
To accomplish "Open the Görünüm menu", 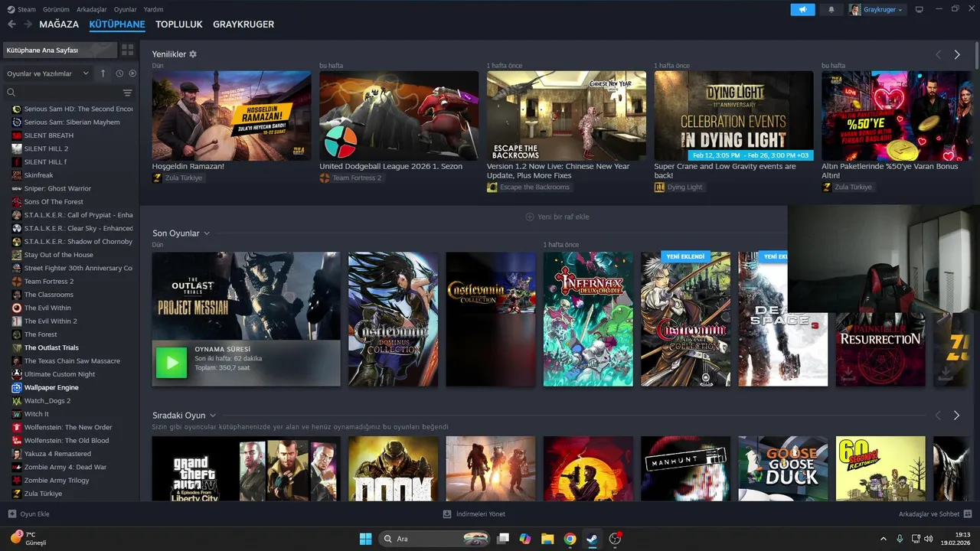I will [x=56, y=9].
